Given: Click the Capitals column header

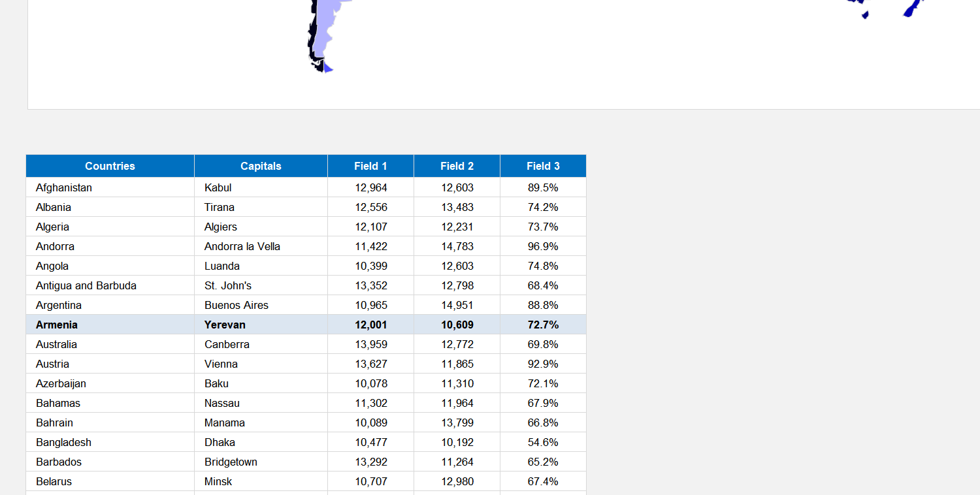Looking at the screenshot, I should pos(261,166).
